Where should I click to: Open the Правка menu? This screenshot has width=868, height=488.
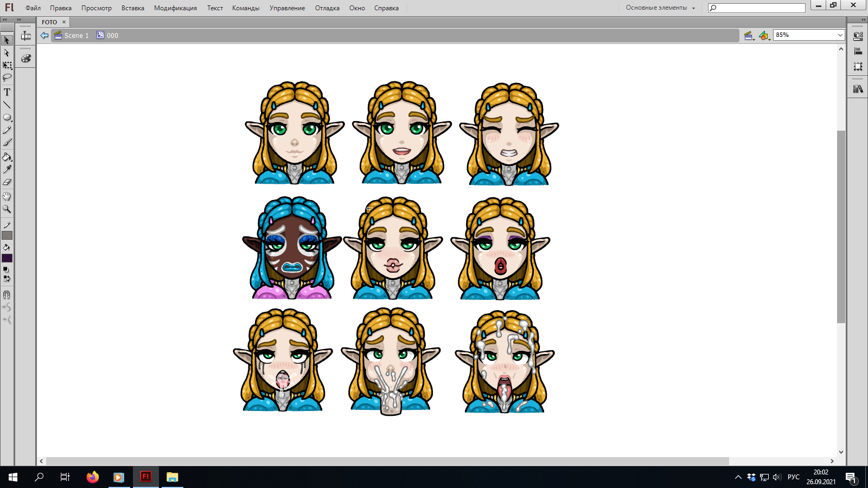point(61,8)
